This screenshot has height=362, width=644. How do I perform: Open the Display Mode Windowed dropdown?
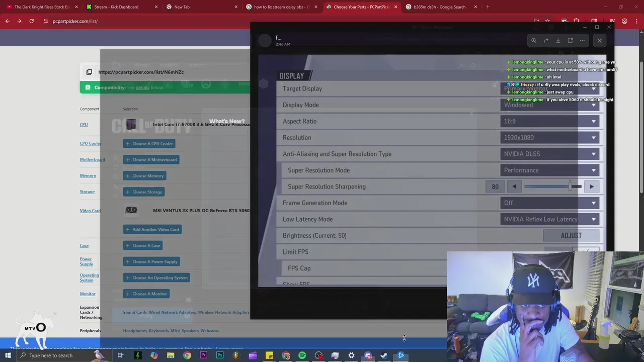point(550,105)
